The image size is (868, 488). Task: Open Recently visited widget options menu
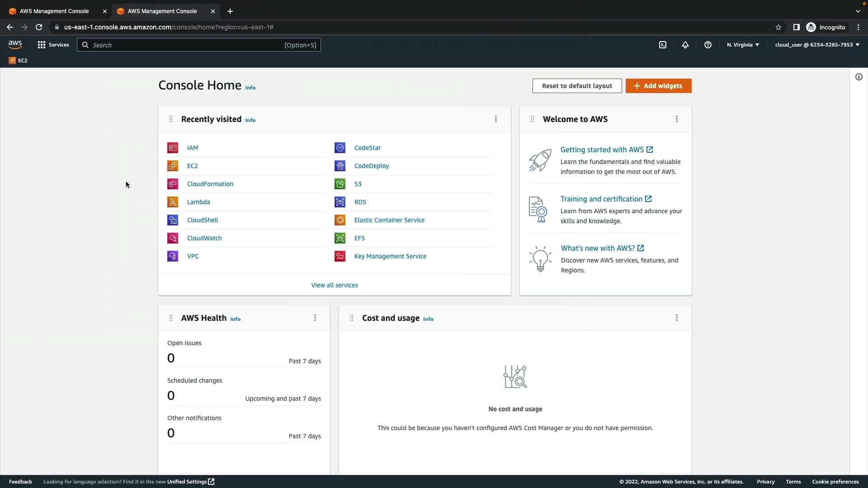(x=496, y=119)
